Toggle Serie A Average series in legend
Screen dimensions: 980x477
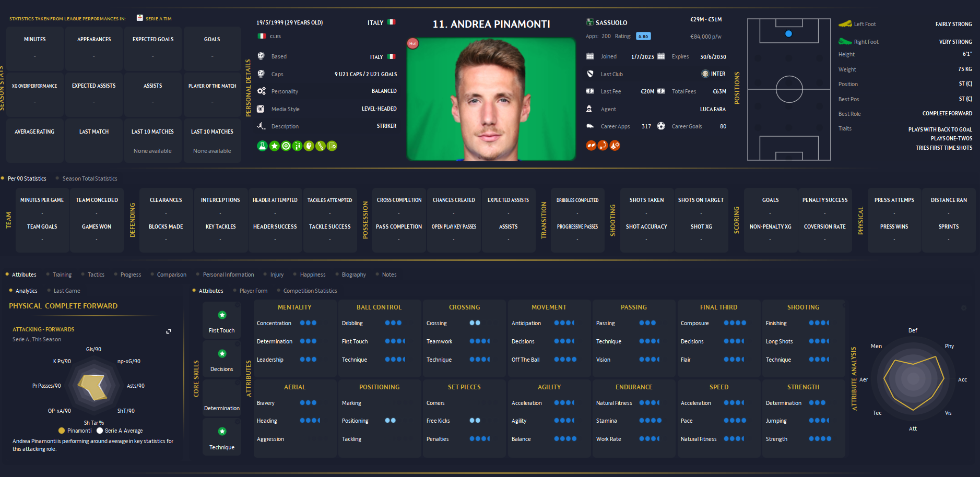(x=120, y=431)
